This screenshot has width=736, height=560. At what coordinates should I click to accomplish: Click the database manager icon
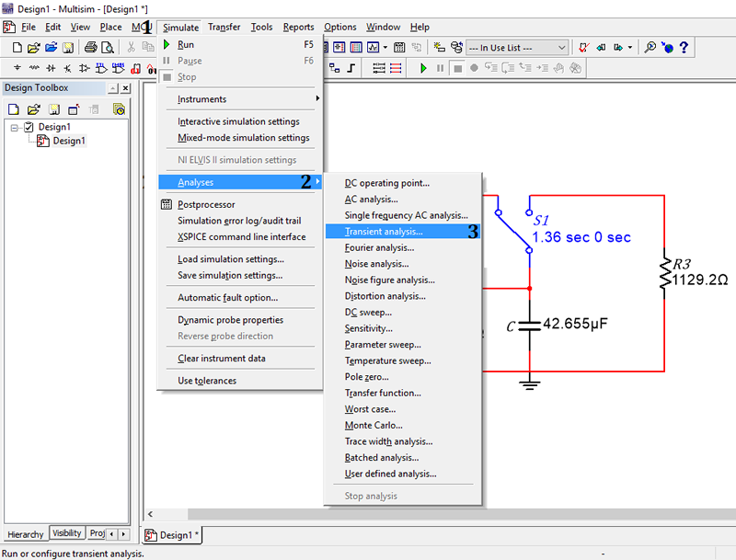pyautogui.click(x=456, y=48)
